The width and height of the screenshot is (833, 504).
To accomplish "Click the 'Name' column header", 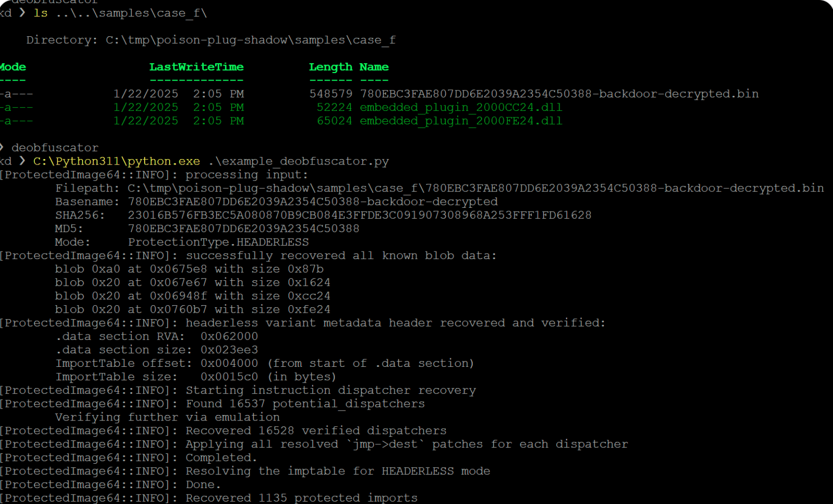I will point(374,67).
